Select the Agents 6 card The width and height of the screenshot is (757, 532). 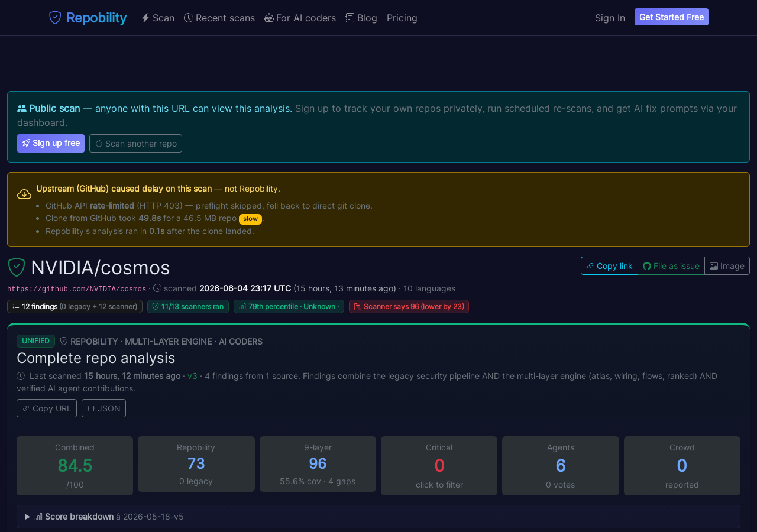pyautogui.click(x=561, y=466)
